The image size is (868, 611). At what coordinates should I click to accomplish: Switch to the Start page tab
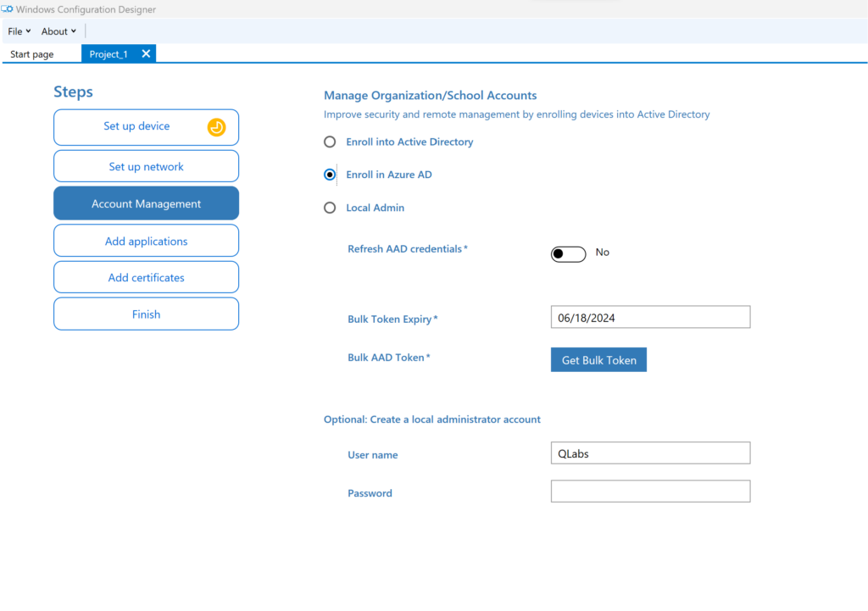coord(32,54)
